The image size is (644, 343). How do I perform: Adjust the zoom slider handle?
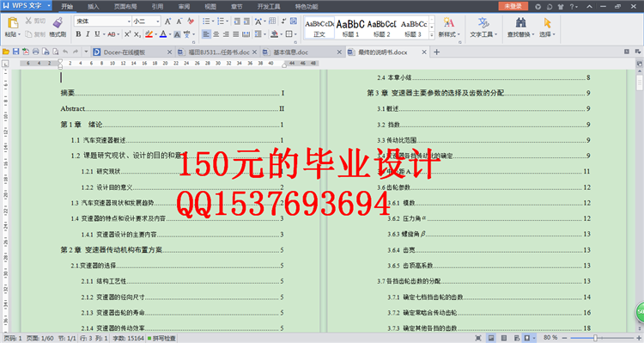tap(595, 338)
